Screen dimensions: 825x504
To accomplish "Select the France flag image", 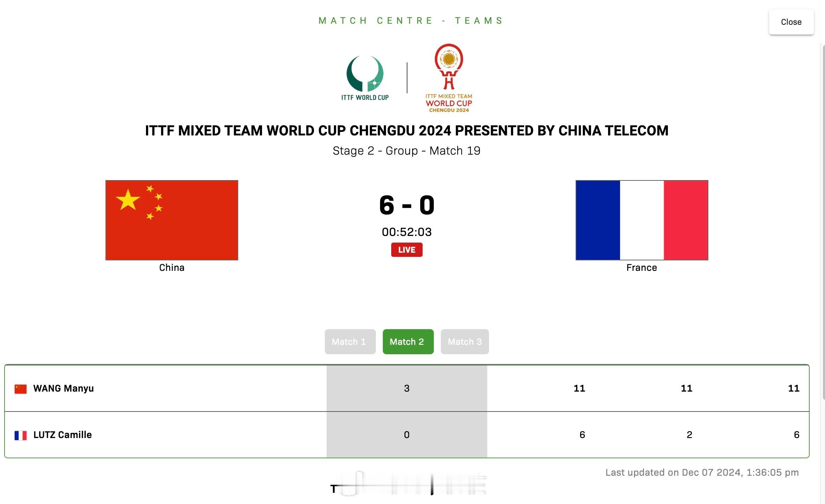I will [641, 220].
